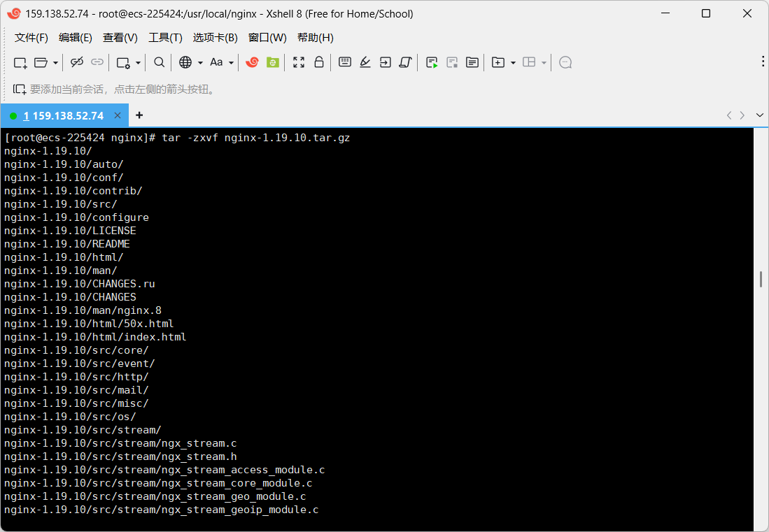Launch Xshell red swirl icon in toolbar

click(x=252, y=62)
